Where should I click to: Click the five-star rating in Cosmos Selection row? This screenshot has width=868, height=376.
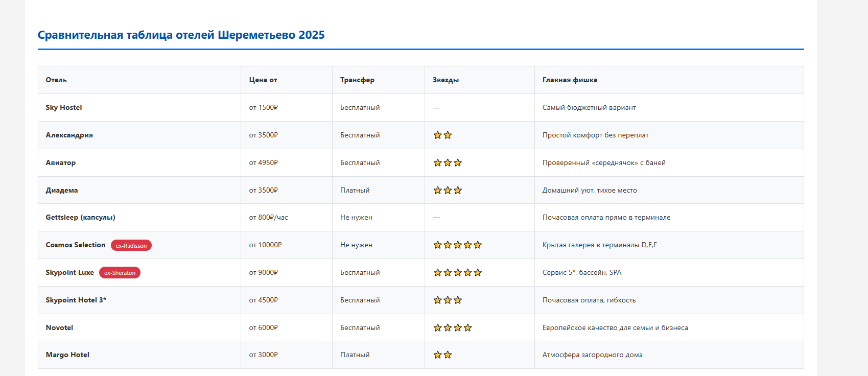click(x=458, y=245)
